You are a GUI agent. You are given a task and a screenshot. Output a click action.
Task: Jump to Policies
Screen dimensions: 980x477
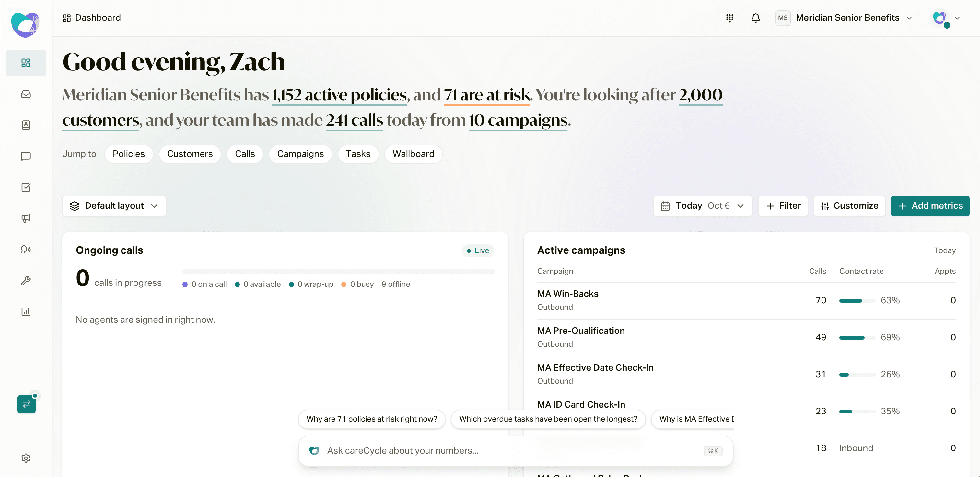pyautogui.click(x=129, y=154)
